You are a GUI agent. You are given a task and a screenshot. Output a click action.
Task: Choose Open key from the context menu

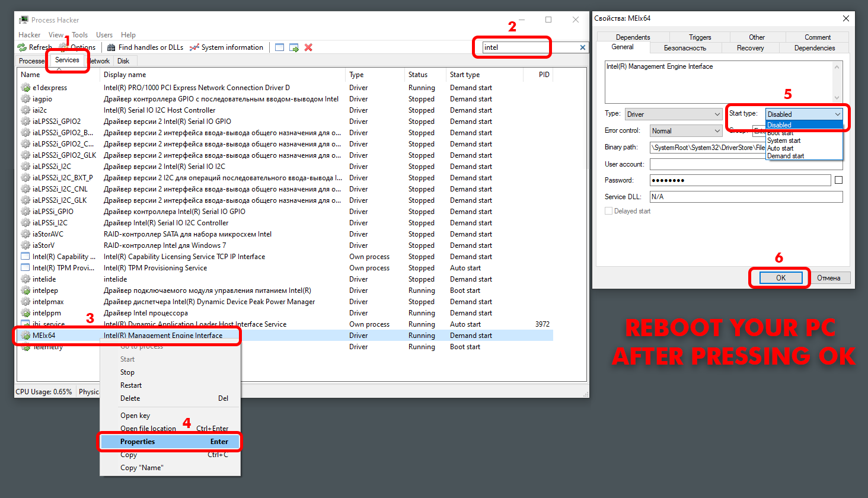170,416
